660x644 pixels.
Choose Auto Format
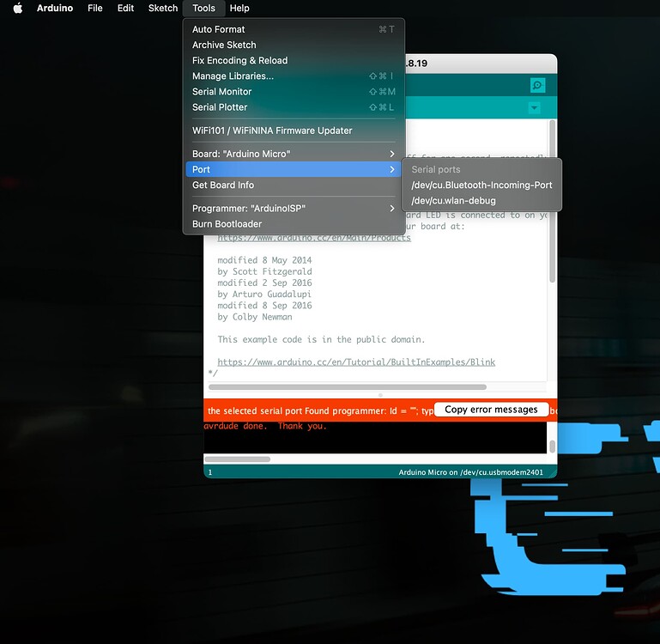(x=294, y=29)
